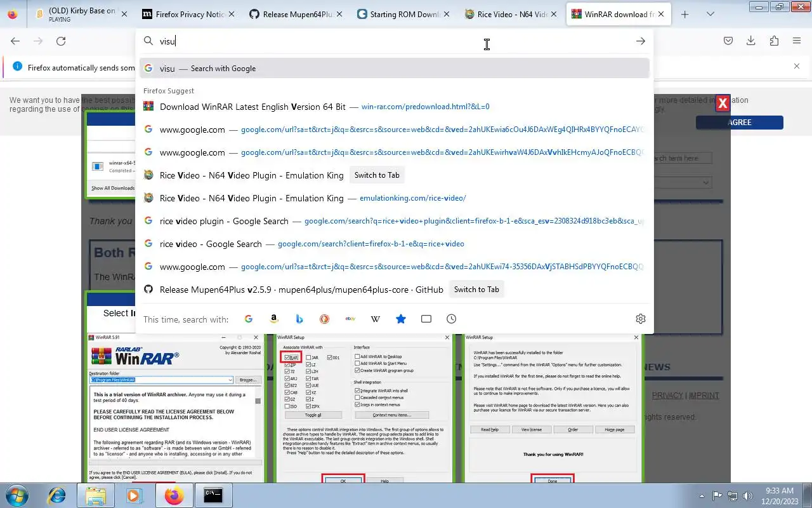Click the AGREE cookie button
The width and height of the screenshot is (812, 508).
click(x=740, y=123)
